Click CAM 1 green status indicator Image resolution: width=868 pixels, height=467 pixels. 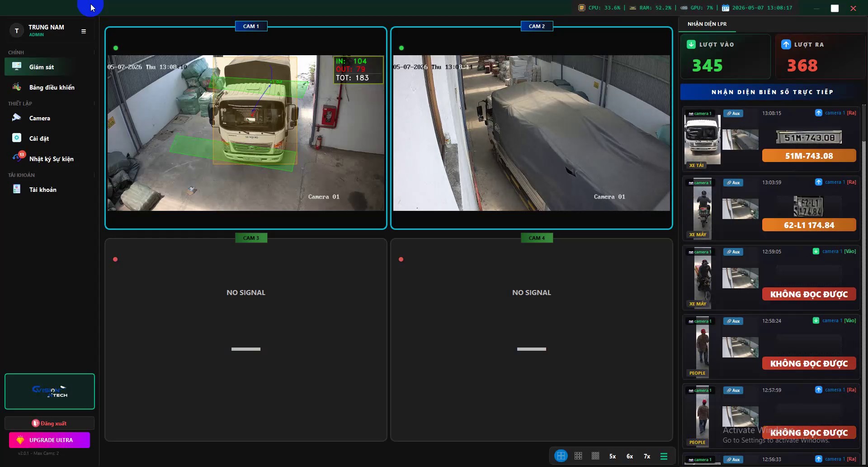[116, 48]
